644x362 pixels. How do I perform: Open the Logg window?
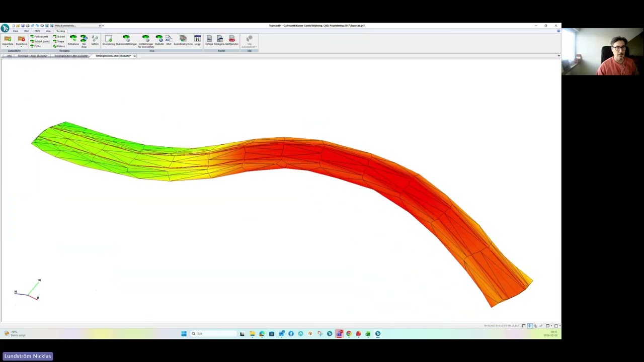click(197, 40)
